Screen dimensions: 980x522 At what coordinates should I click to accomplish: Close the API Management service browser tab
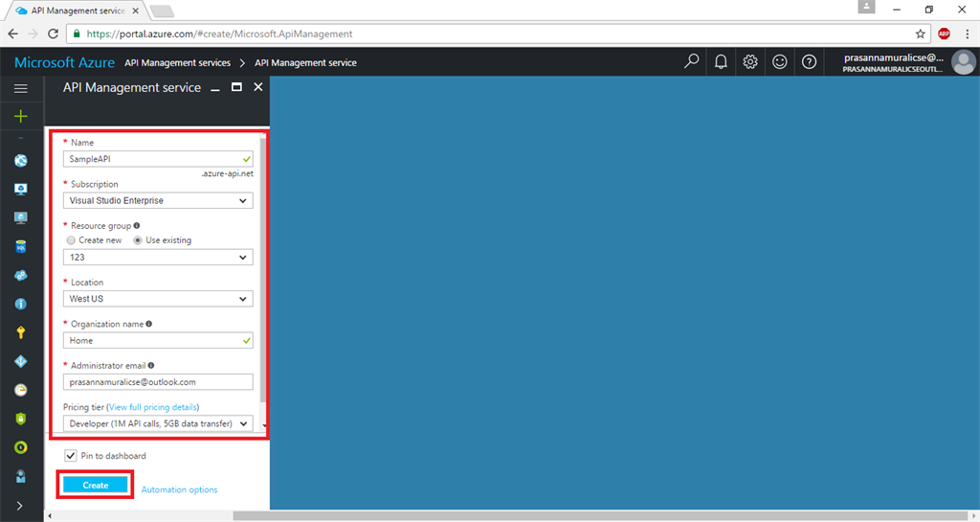pyautogui.click(x=135, y=11)
